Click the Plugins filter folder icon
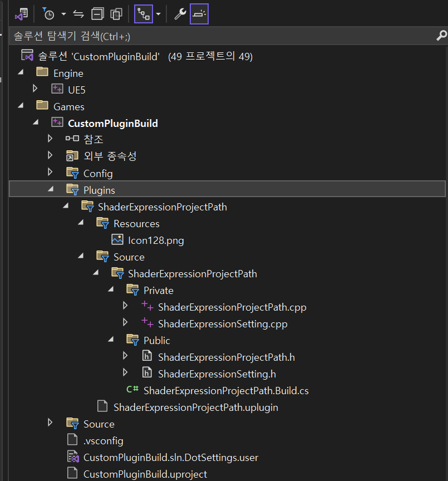The image size is (448, 481). tap(73, 189)
